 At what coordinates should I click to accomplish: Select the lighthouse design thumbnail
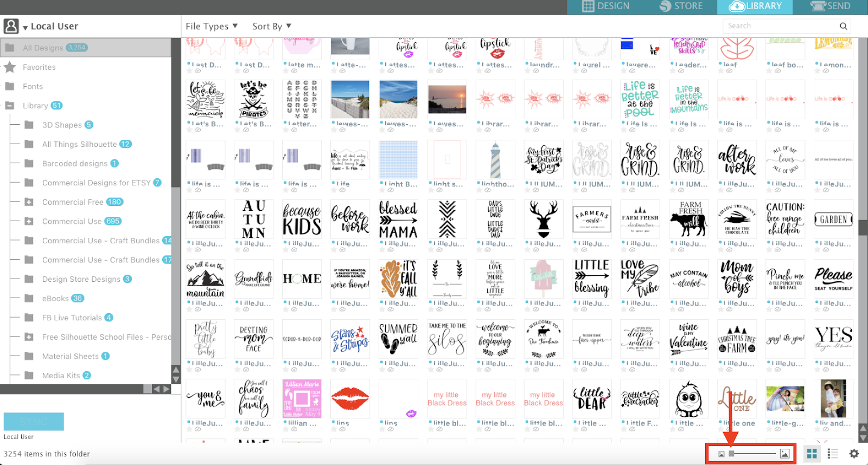point(495,160)
